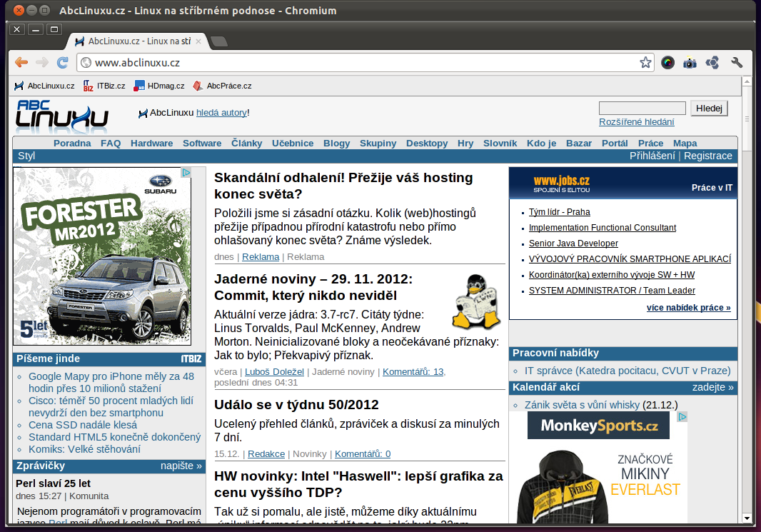This screenshot has height=532, width=761.
Task: Close the AbcLinuxu.cz browser tab
Action: click(x=198, y=41)
